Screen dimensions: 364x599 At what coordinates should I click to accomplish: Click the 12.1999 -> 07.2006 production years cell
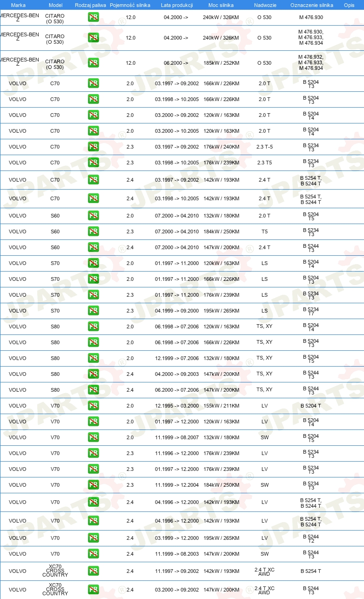[x=177, y=358]
